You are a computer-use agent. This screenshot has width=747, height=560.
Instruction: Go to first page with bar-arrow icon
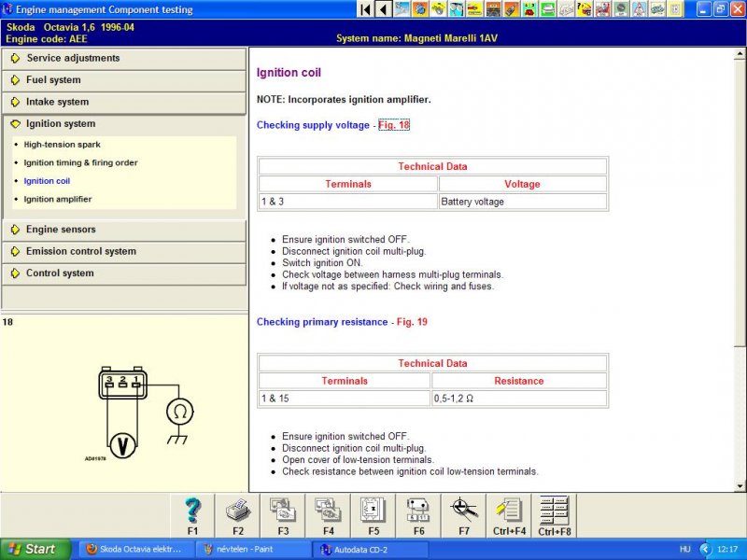366,9
